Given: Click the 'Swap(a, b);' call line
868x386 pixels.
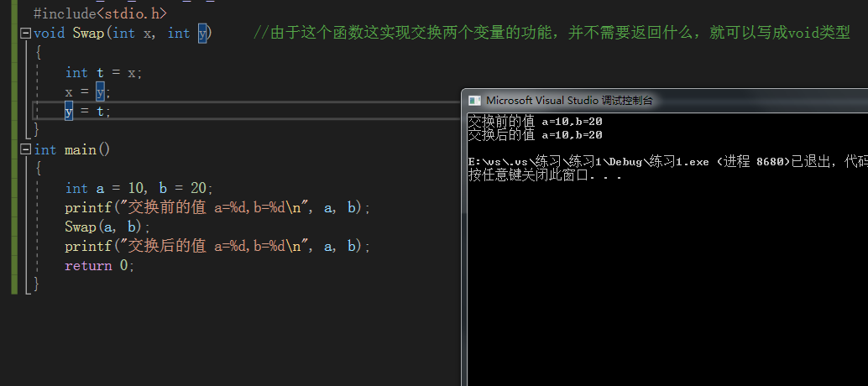Looking at the screenshot, I should 107,227.
